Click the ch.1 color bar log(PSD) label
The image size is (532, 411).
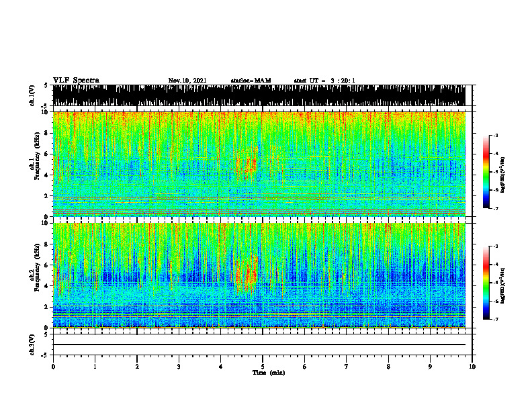pos(503,175)
